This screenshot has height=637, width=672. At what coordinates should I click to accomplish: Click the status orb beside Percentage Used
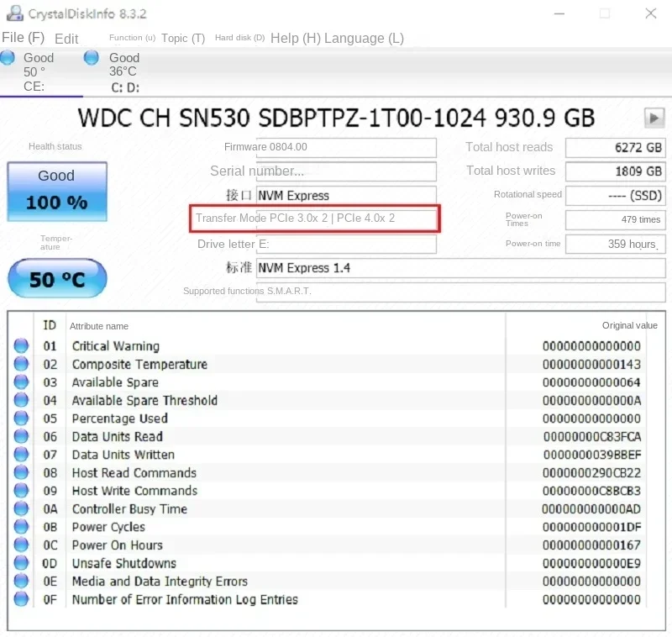[21, 418]
